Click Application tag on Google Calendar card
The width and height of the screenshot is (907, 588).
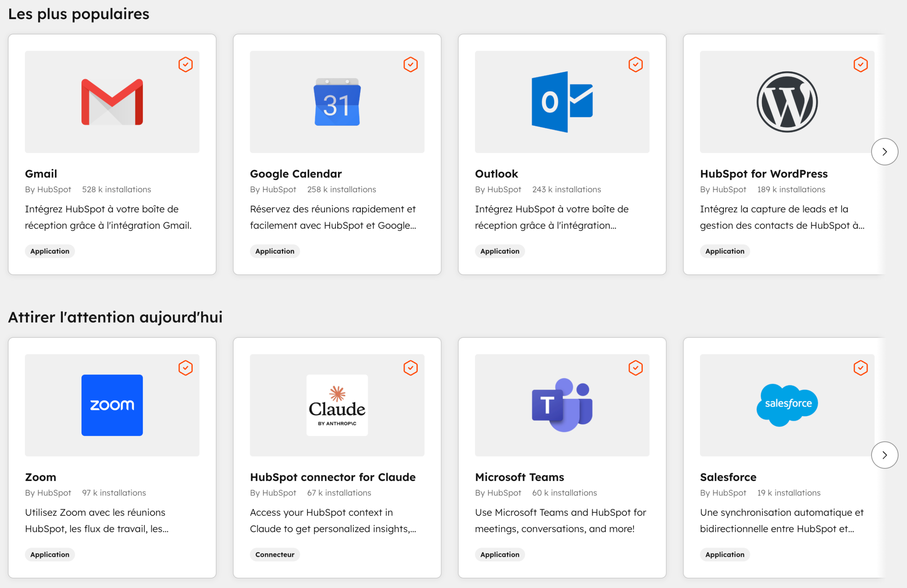point(275,251)
